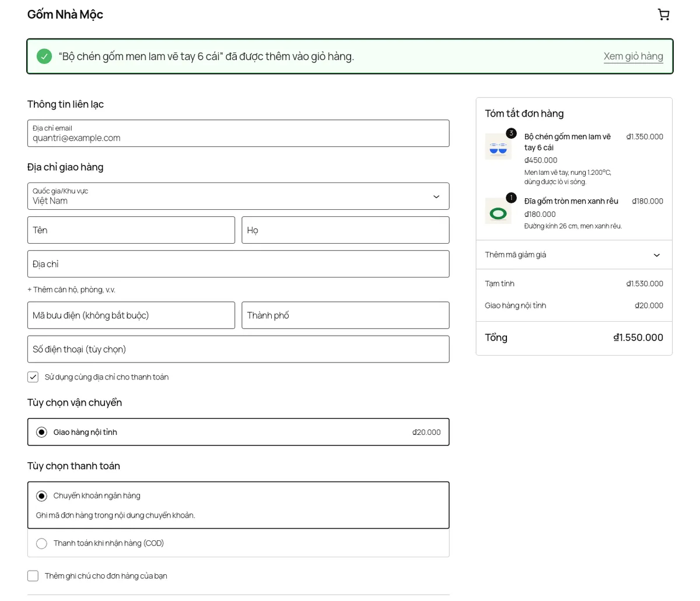Select the 'Giao hàng nội tỉnh' shipping radio
This screenshot has height=601, width=700.
point(41,432)
